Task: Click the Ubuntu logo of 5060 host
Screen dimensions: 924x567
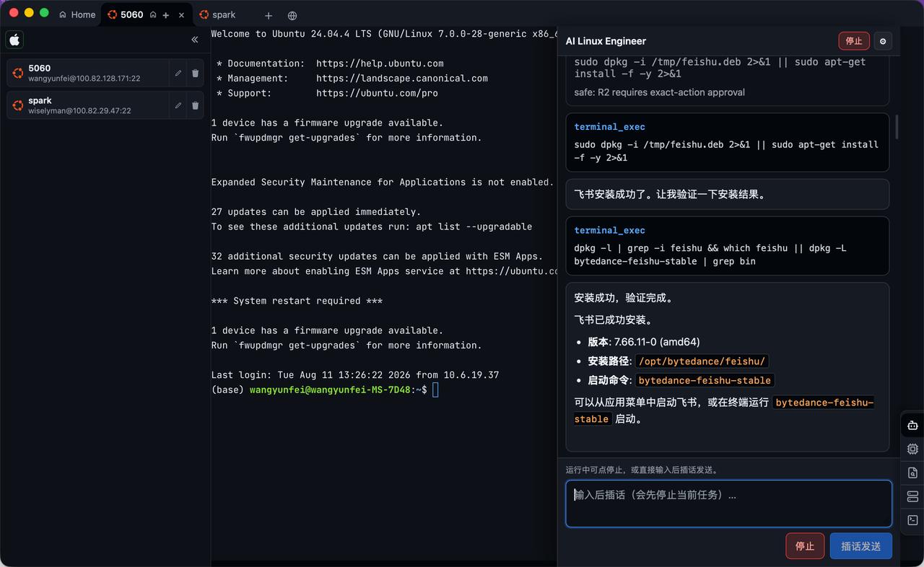Action: tap(18, 73)
